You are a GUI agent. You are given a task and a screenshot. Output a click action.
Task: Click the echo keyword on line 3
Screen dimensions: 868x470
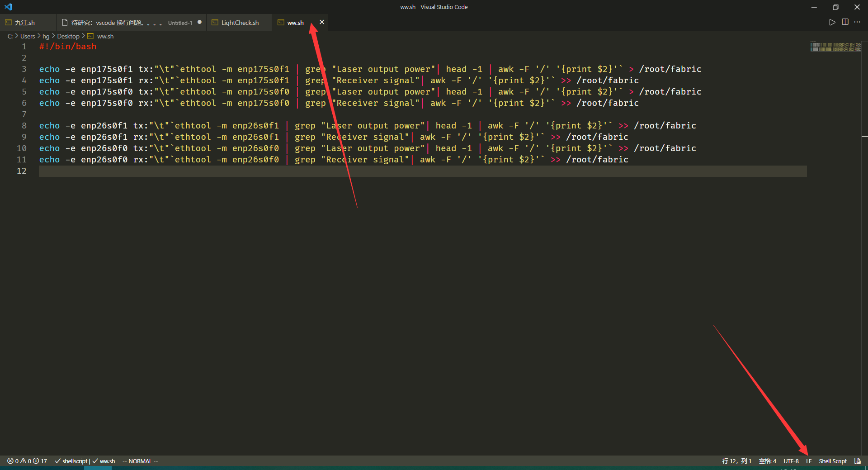(49, 69)
